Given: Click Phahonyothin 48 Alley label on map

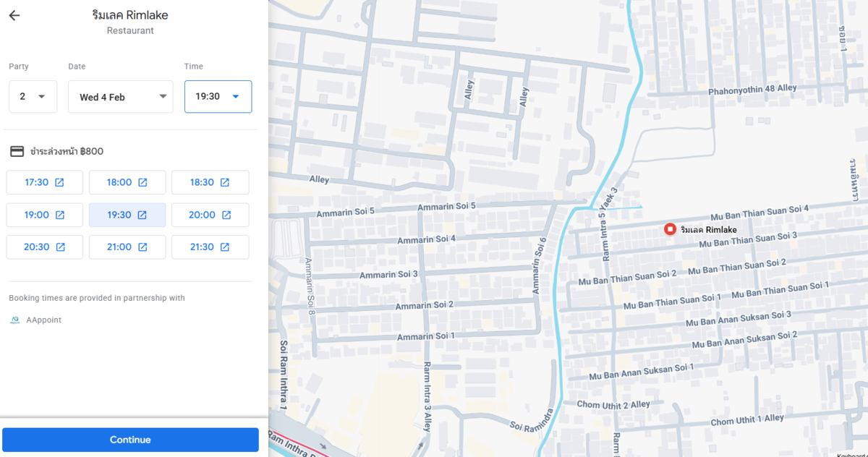Looking at the screenshot, I should 752,89.
